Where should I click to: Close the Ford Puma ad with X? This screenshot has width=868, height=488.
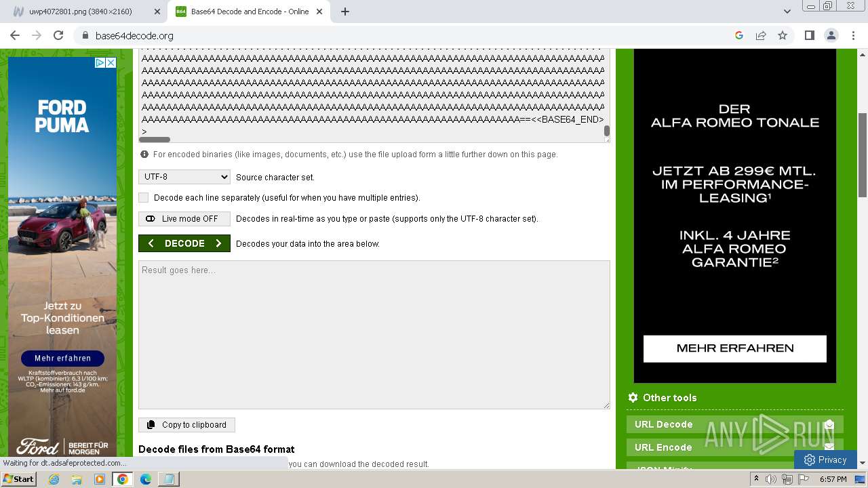coord(111,62)
